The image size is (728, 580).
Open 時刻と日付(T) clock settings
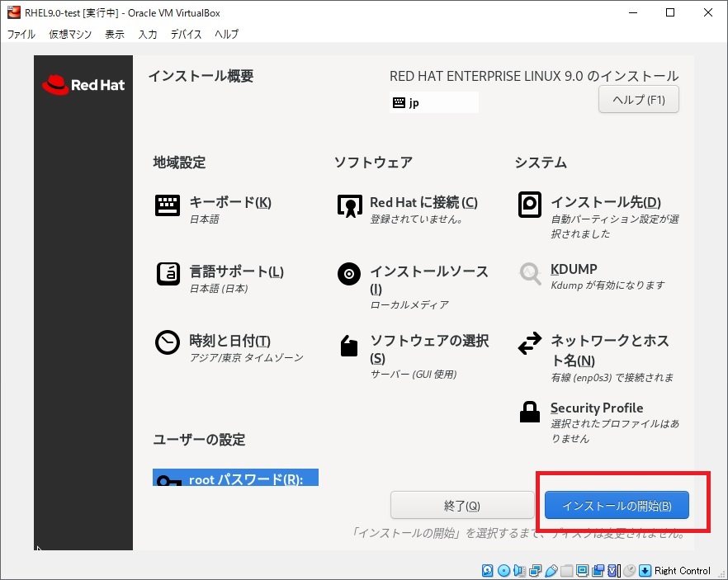pos(229,348)
